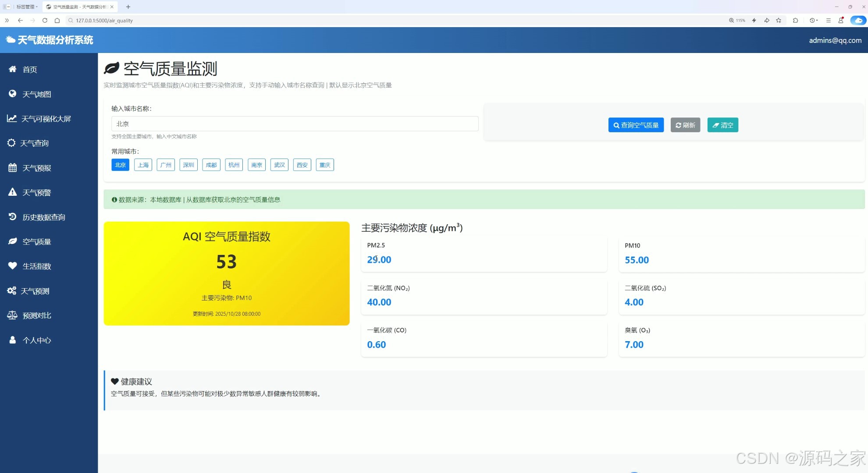Screen dimensions: 868x473
Task: Open 天气预测 sidebar menu item
Action: coord(35,291)
